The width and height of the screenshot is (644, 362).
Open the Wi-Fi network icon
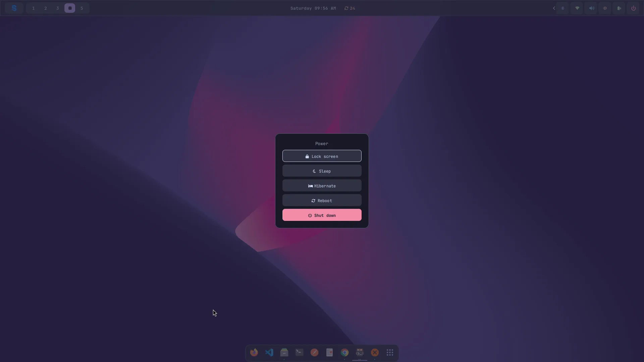pyautogui.click(x=577, y=8)
